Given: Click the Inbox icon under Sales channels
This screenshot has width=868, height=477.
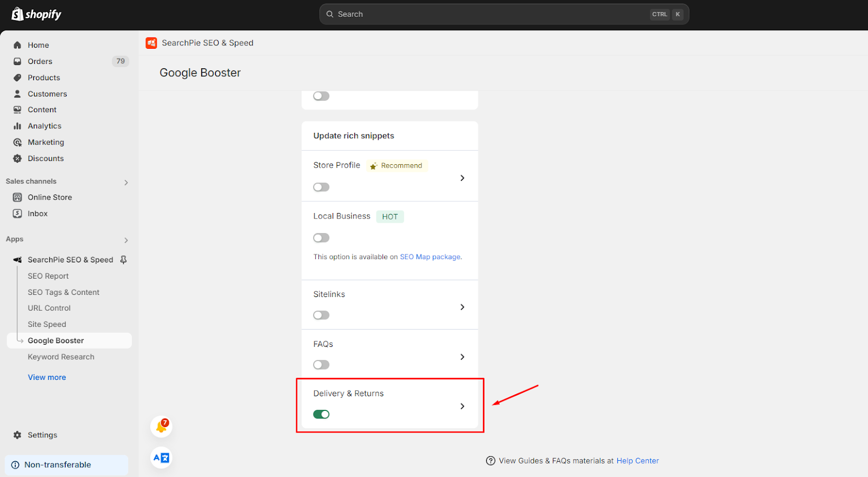Looking at the screenshot, I should (17, 214).
